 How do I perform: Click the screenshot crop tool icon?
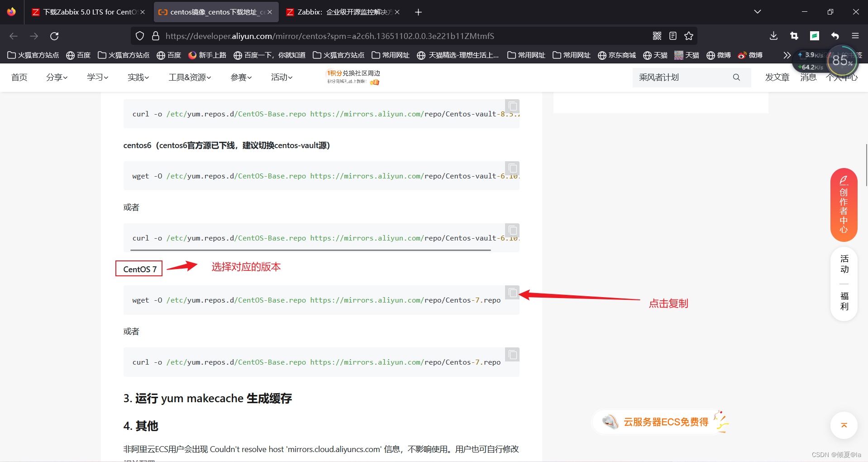[x=794, y=36]
